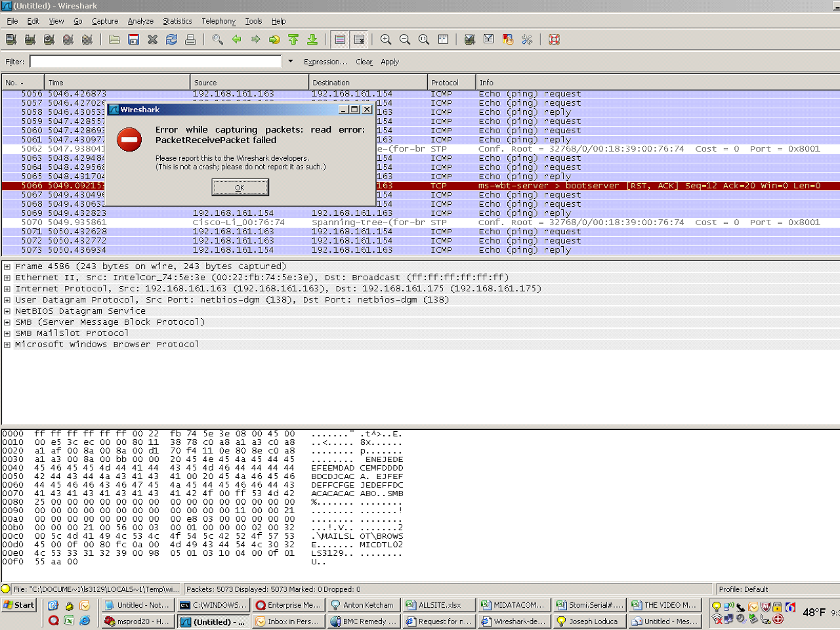The image size is (840, 630).
Task: Open preferences wrench icon
Action: click(x=526, y=39)
